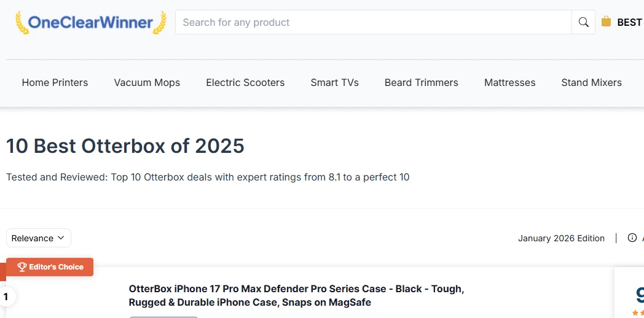Click the BEST link in header

[629, 23]
